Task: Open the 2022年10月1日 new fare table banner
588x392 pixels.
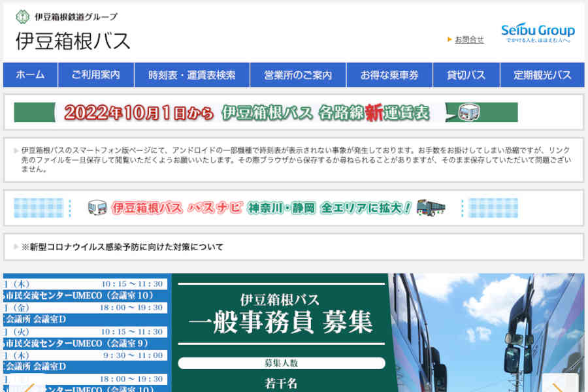Action: (x=265, y=112)
